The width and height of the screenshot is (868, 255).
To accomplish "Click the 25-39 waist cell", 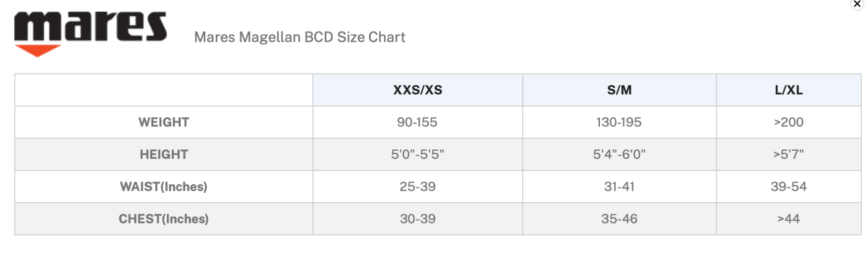I will point(417,186).
